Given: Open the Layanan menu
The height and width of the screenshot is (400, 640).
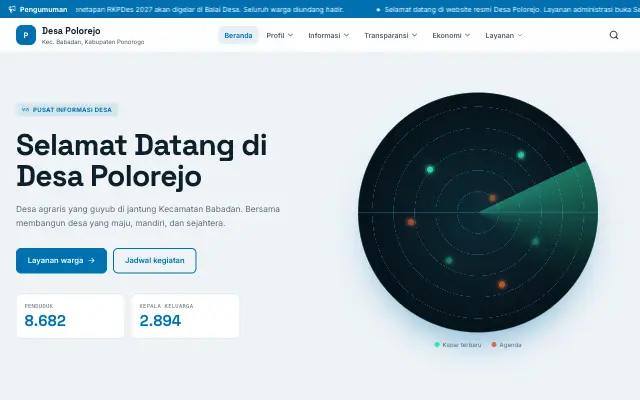Looking at the screenshot, I should coord(504,35).
